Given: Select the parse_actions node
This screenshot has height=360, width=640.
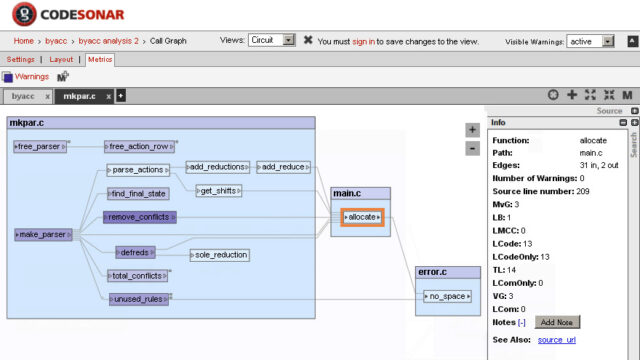Looking at the screenshot, I should (x=138, y=170).
